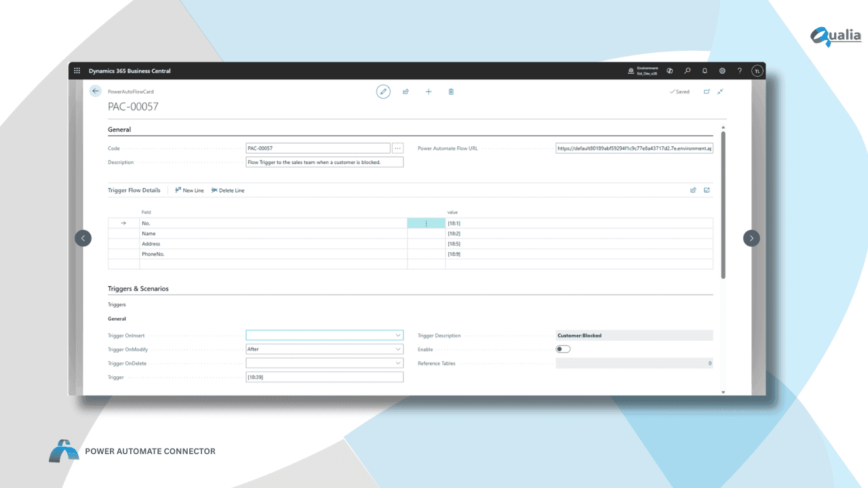Click New Line in Trigger Flow Details
Image resolution: width=868 pixels, height=488 pixels.
189,190
